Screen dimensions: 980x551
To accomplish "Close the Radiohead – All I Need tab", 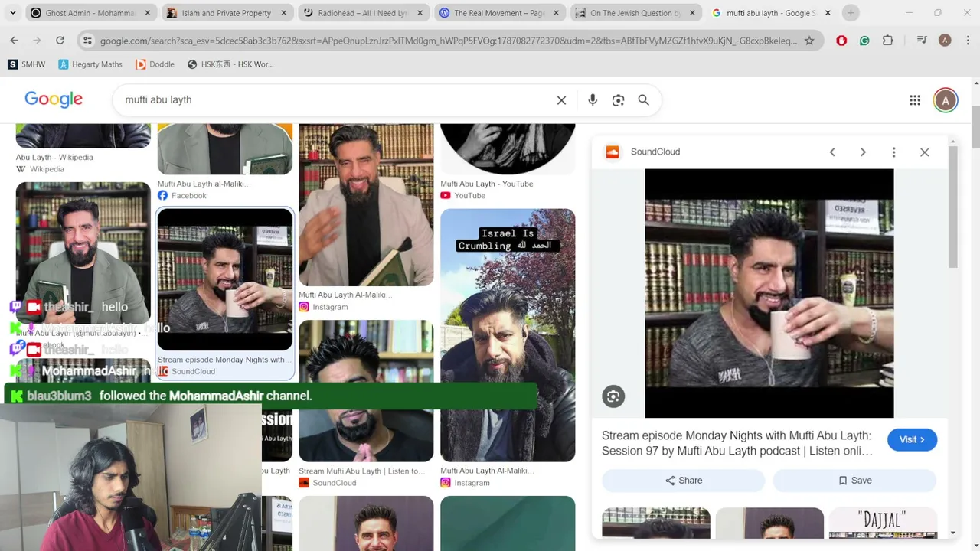I will [x=420, y=13].
